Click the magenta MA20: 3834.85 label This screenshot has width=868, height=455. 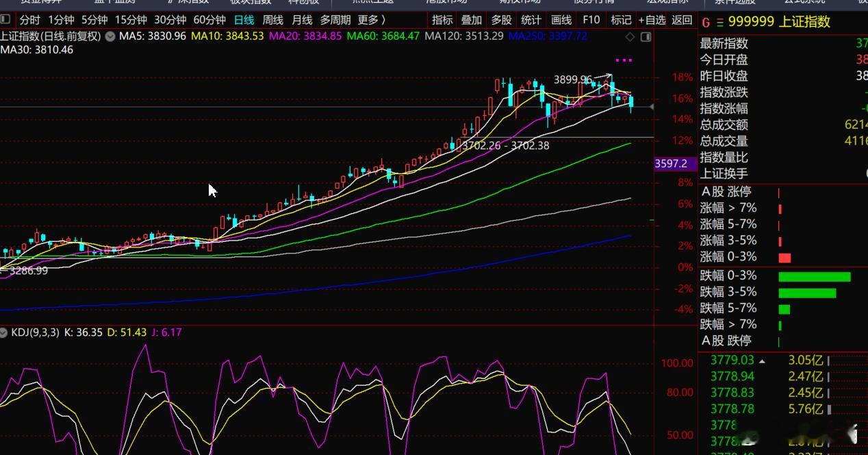point(305,36)
